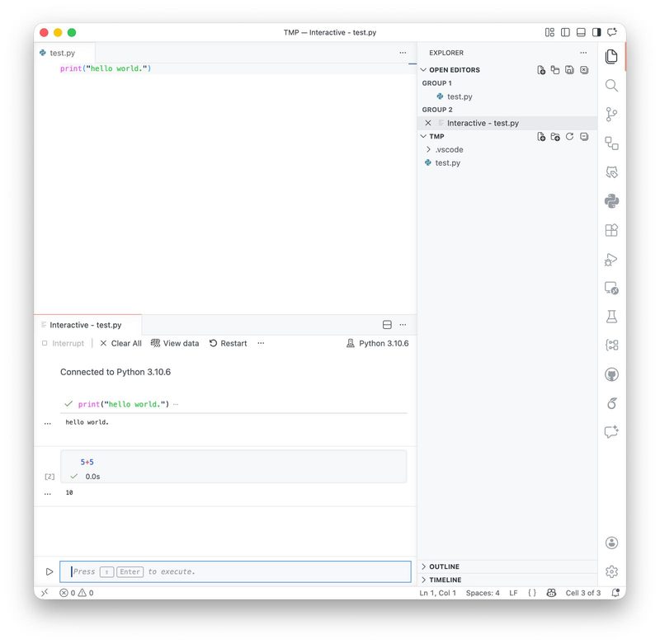The width and height of the screenshot is (660, 644).
Task: Open the Explorer more actions menu
Action: [583, 53]
